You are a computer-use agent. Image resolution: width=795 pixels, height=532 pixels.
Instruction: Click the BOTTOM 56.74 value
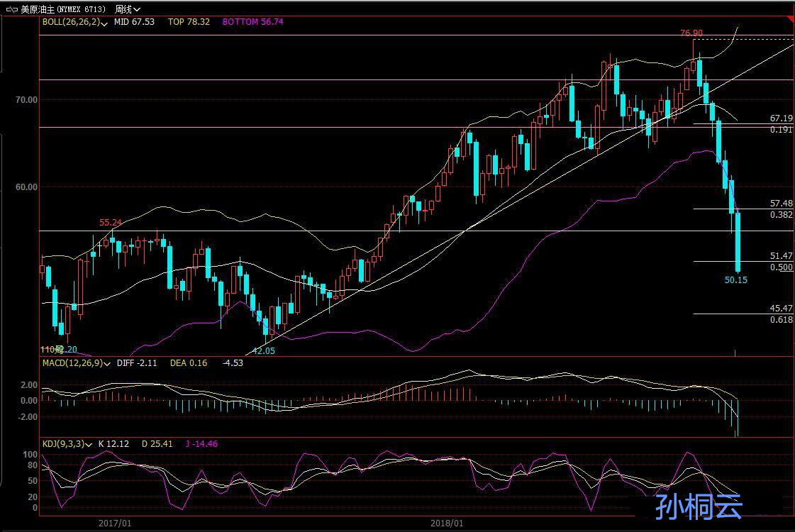(x=252, y=22)
